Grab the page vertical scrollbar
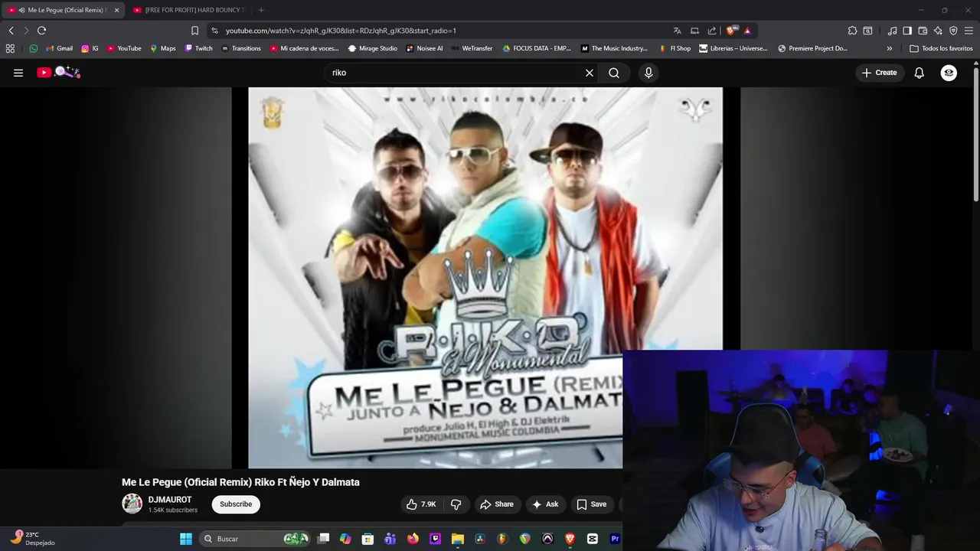 tap(975, 134)
